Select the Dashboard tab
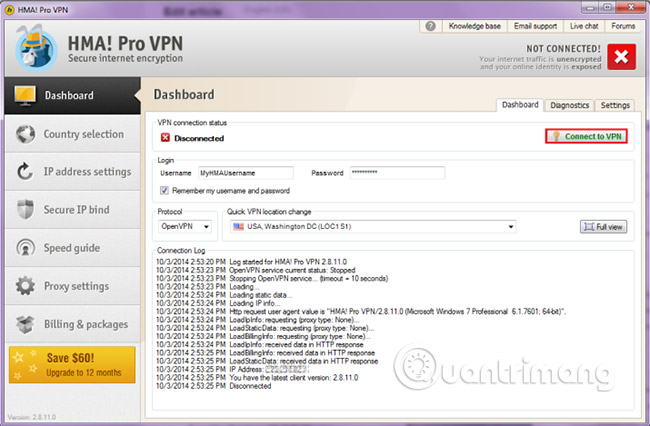 click(x=520, y=105)
